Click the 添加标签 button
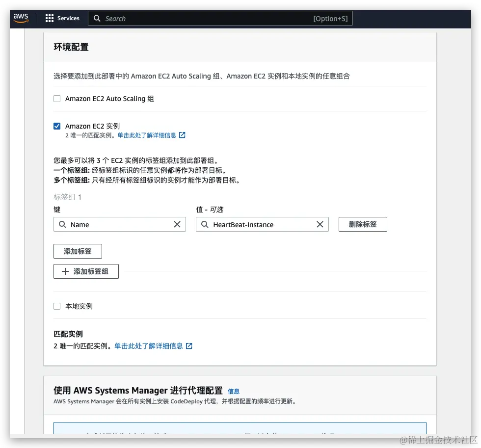 tap(78, 251)
